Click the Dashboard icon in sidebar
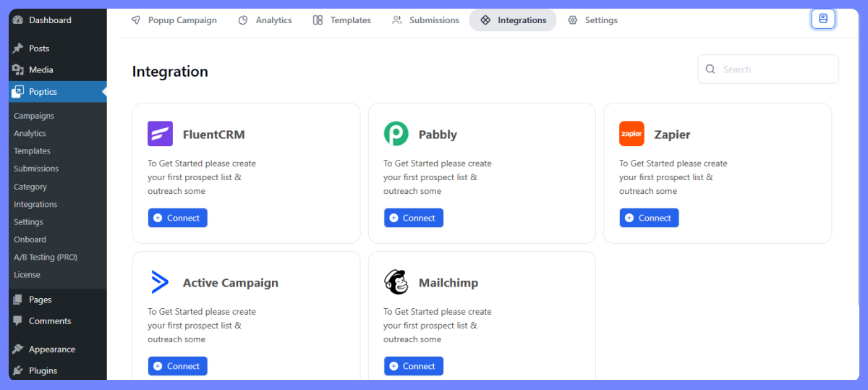Image resolution: width=868 pixels, height=390 pixels. point(18,20)
